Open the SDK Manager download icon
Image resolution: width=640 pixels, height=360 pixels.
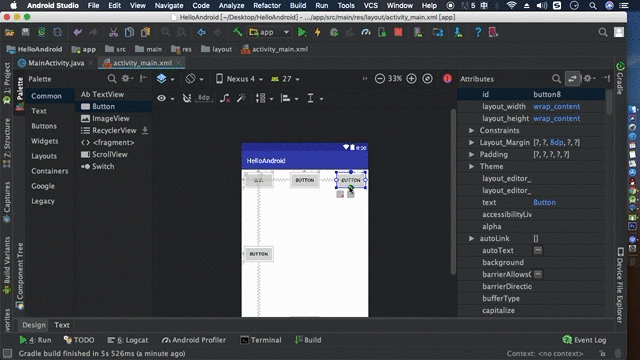pyautogui.click(x=458, y=32)
